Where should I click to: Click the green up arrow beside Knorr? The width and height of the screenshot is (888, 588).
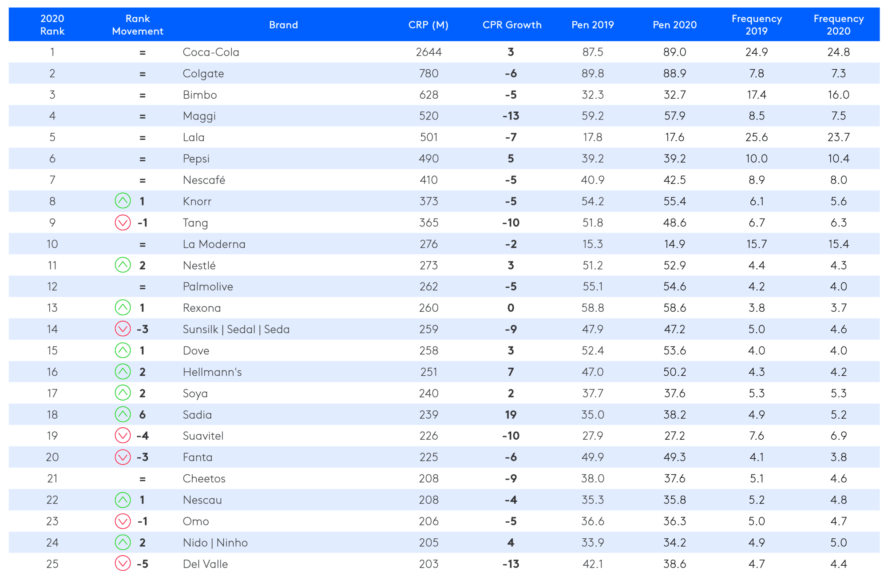[x=123, y=201]
